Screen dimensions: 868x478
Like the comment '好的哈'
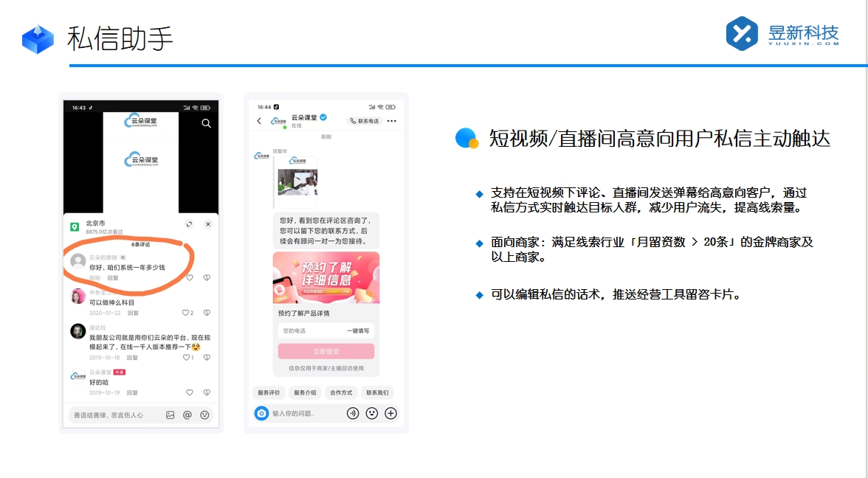190,392
